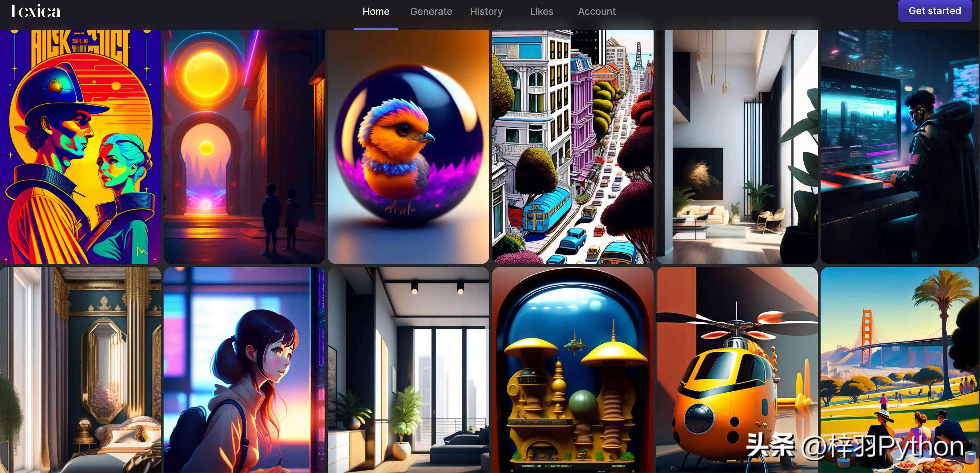980x473 pixels.
Task: Open the anime girl with backpack image
Action: pos(244,370)
